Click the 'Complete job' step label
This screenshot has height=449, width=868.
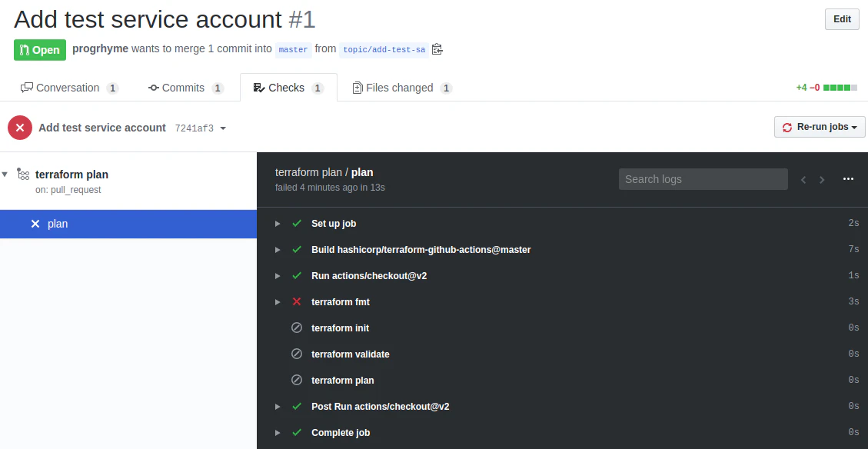[x=341, y=432]
